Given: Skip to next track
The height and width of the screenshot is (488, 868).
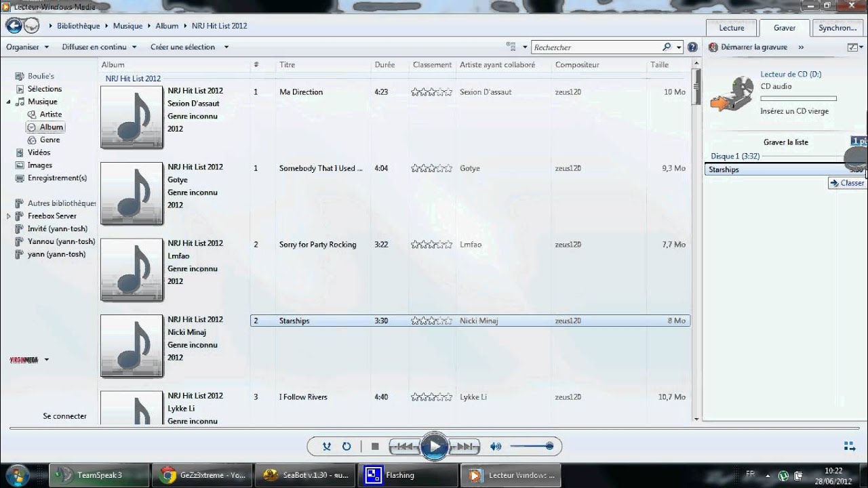Looking at the screenshot, I should click(x=465, y=446).
